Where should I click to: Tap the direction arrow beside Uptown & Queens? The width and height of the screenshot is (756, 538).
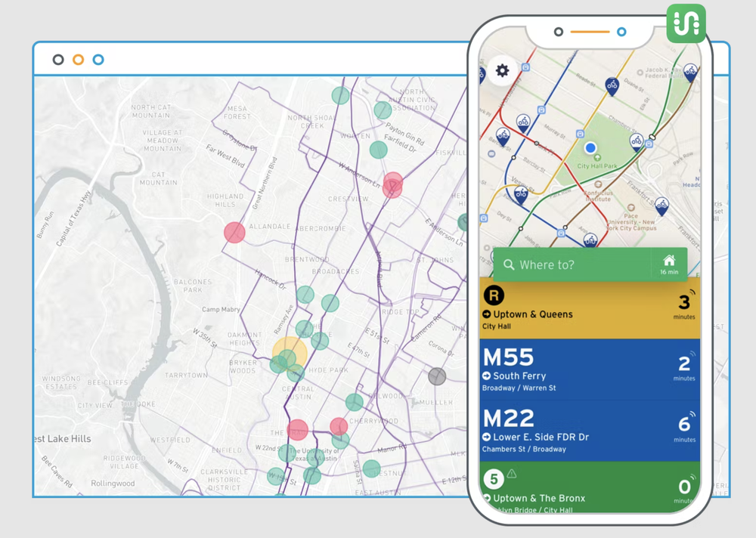[486, 314]
